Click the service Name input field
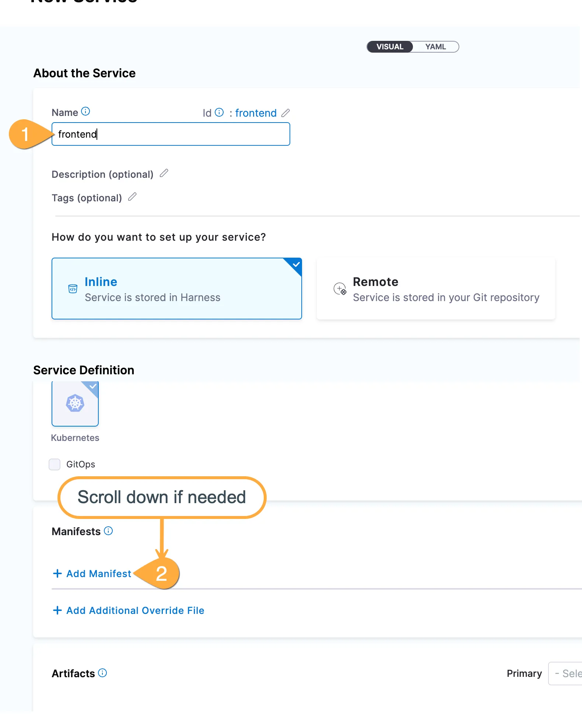The height and width of the screenshot is (728, 582). click(171, 134)
